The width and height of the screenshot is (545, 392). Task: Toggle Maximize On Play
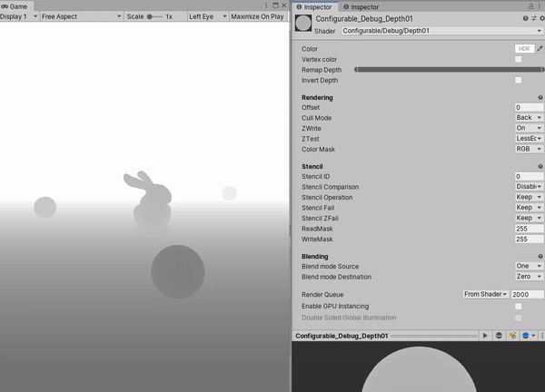point(257,16)
